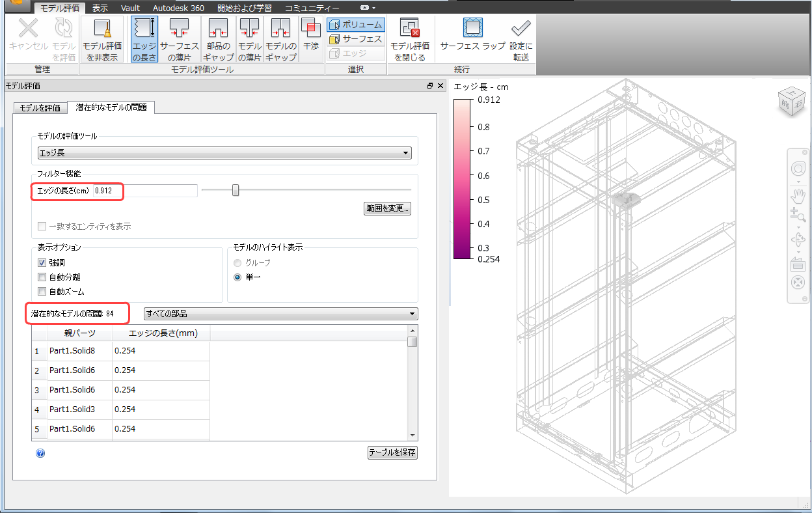Click the ViewCube in the viewport
The width and height of the screenshot is (812, 513).
click(x=791, y=102)
